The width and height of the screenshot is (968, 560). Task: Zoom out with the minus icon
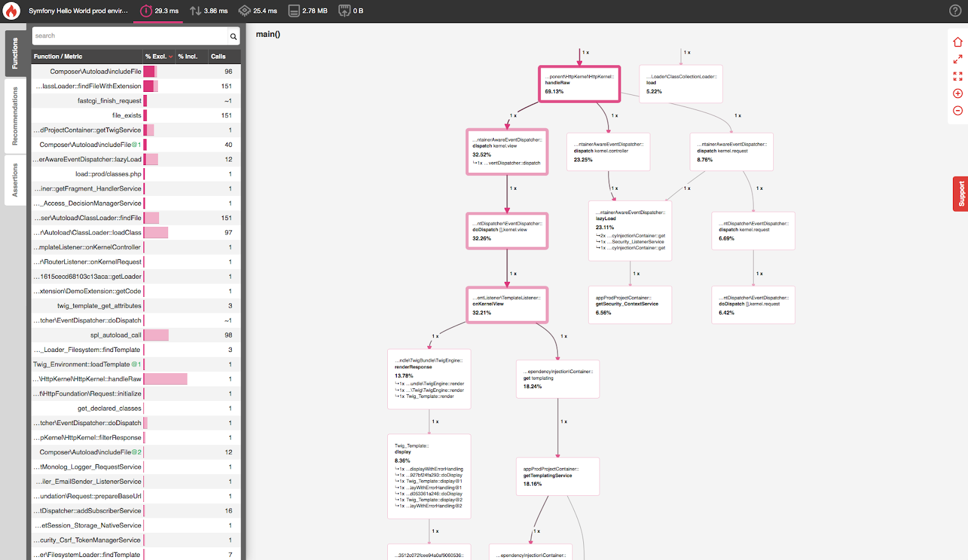click(958, 110)
